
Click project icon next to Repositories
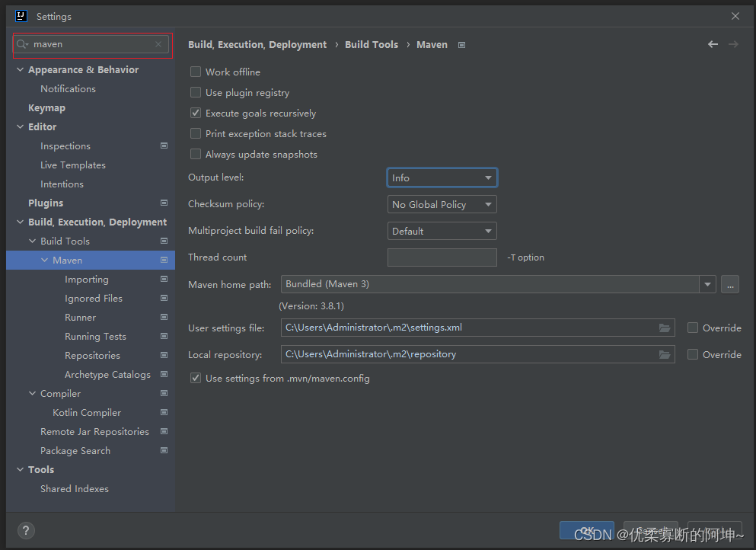point(164,356)
